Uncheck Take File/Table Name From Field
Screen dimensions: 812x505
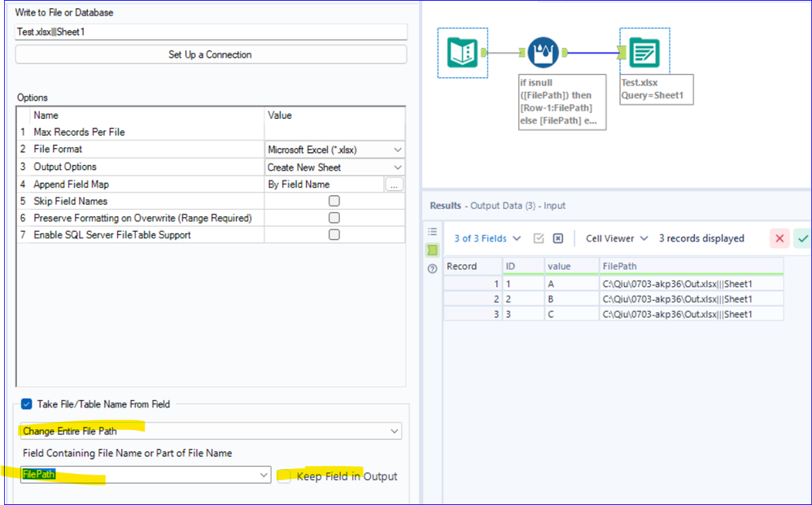(x=27, y=404)
